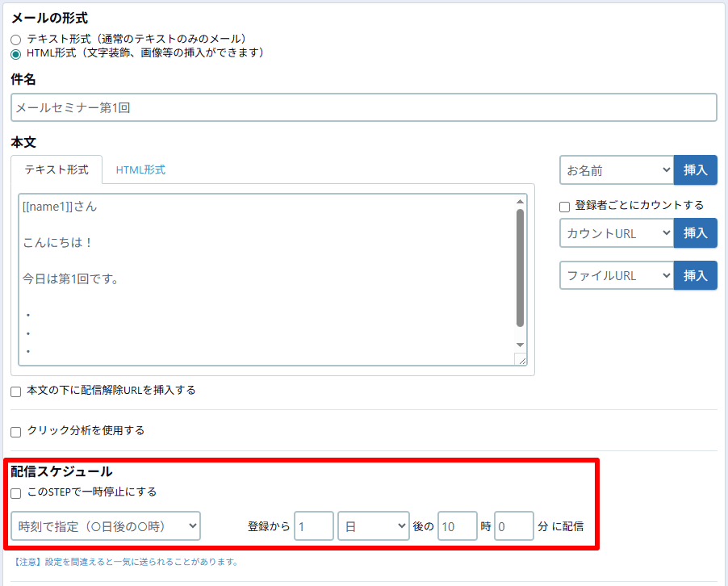Click the メールの形式 heading

(x=49, y=18)
